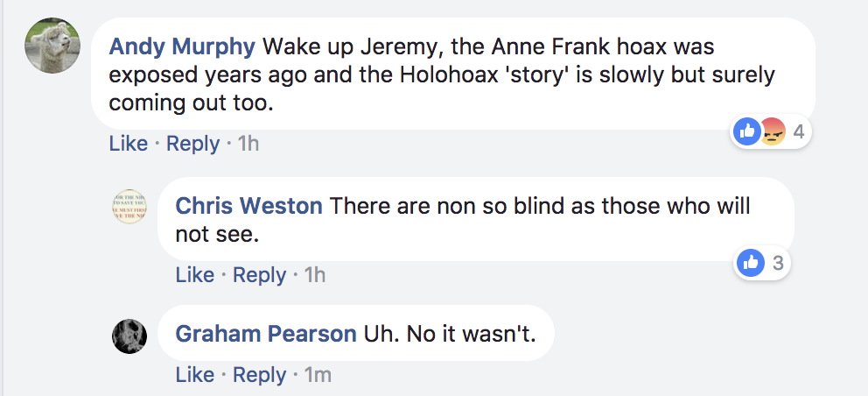The width and height of the screenshot is (868, 396).
Task: Reply to Graham Pearson's comment
Action: pos(259,375)
